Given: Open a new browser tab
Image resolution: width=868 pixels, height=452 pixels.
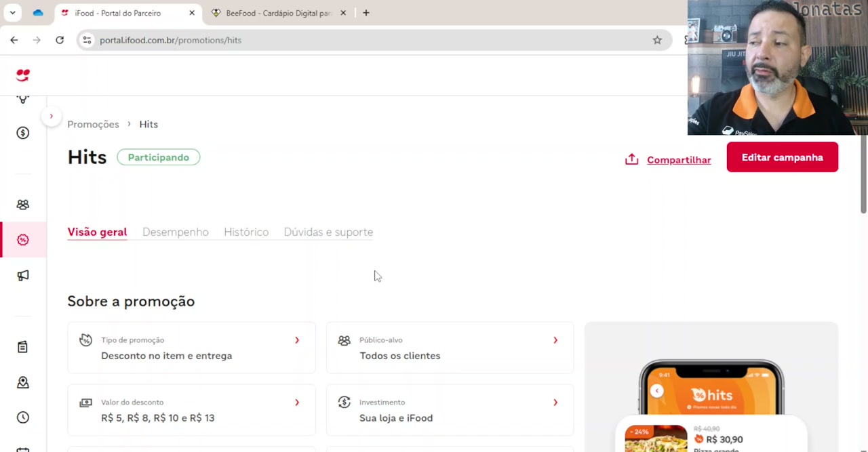Looking at the screenshot, I should pos(366,13).
